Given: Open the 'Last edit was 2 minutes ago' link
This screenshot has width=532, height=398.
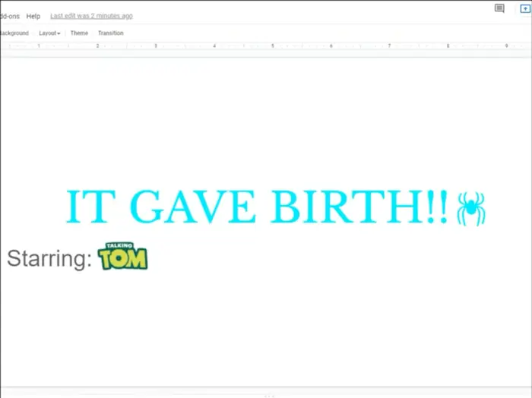Looking at the screenshot, I should click(x=92, y=16).
